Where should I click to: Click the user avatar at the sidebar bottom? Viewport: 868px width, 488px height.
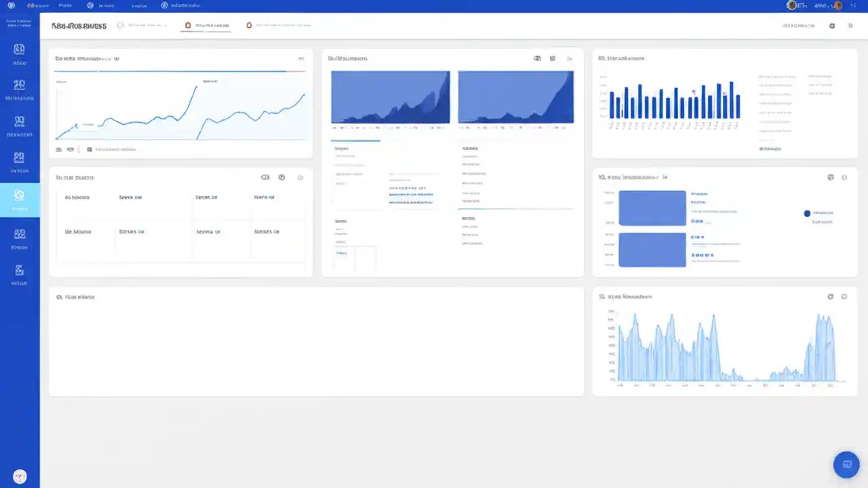point(19,476)
